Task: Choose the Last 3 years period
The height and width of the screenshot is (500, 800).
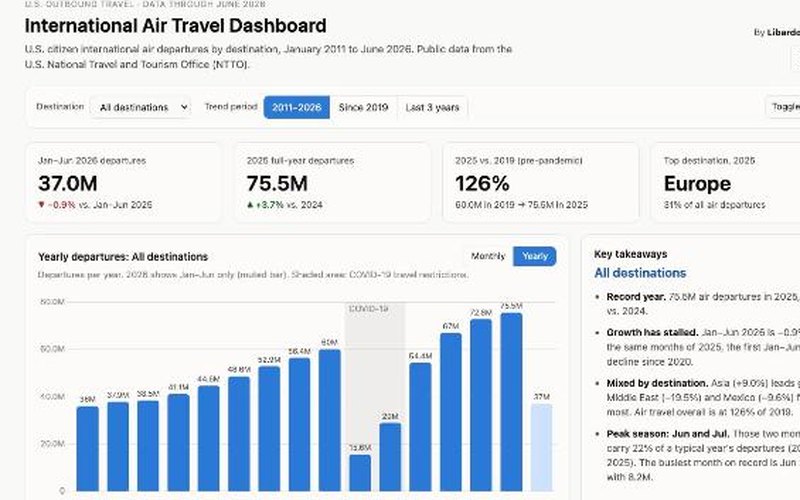Action: pyautogui.click(x=432, y=107)
